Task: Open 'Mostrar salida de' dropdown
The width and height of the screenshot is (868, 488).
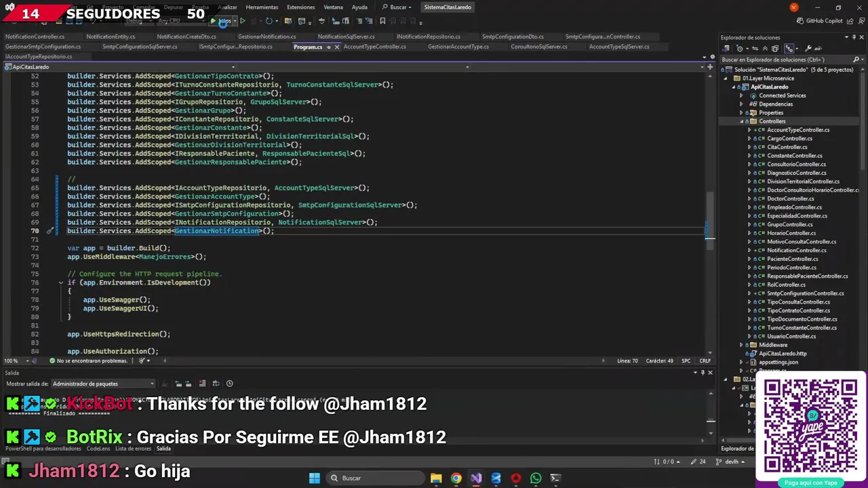Action: 103,384
